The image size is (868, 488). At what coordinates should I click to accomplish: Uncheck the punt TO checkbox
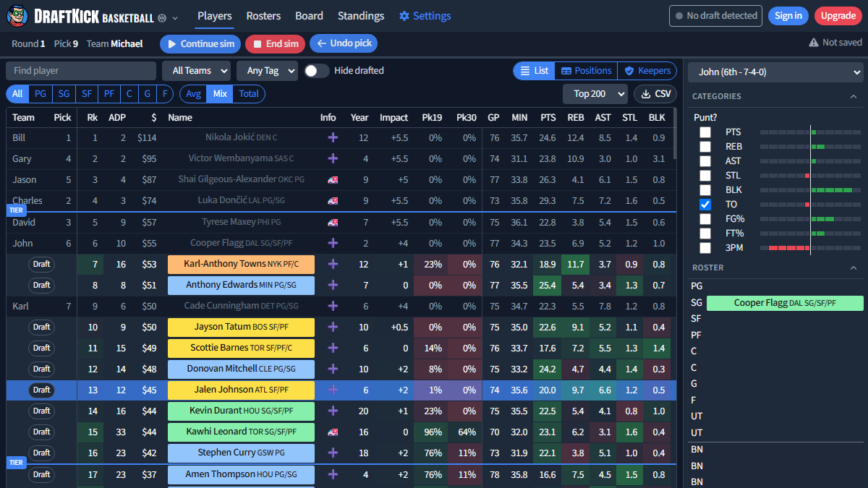click(705, 205)
